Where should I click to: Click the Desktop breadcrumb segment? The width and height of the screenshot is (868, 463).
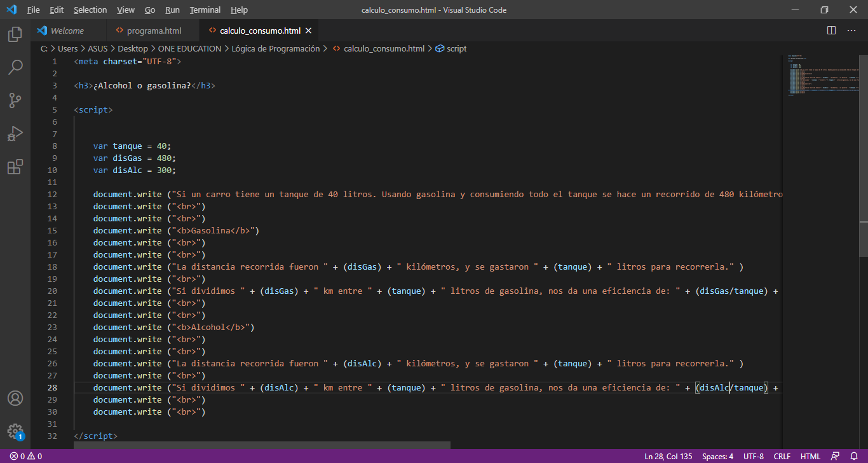point(133,48)
